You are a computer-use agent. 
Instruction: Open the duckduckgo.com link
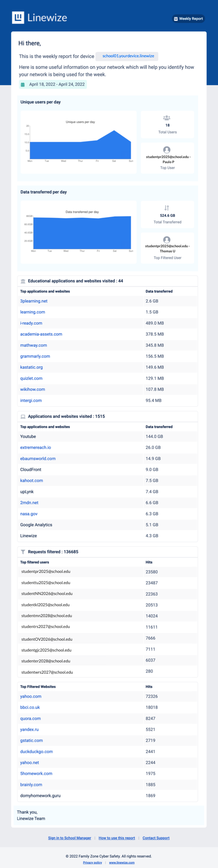click(x=37, y=752)
